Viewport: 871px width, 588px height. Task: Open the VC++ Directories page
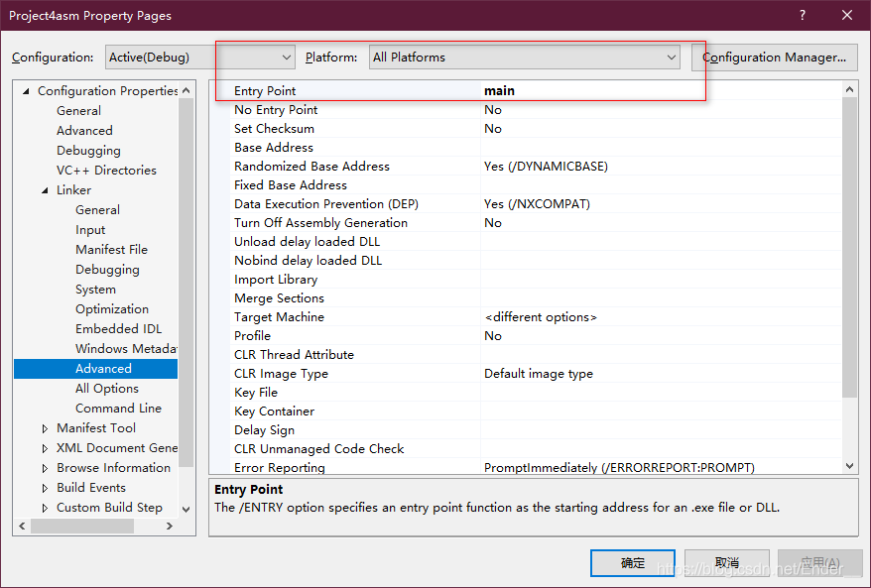point(106,170)
